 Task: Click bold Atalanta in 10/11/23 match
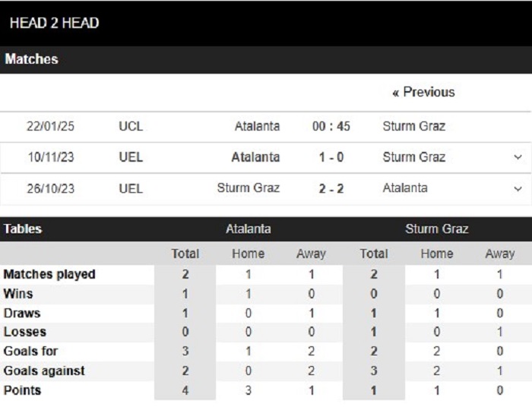[256, 157]
